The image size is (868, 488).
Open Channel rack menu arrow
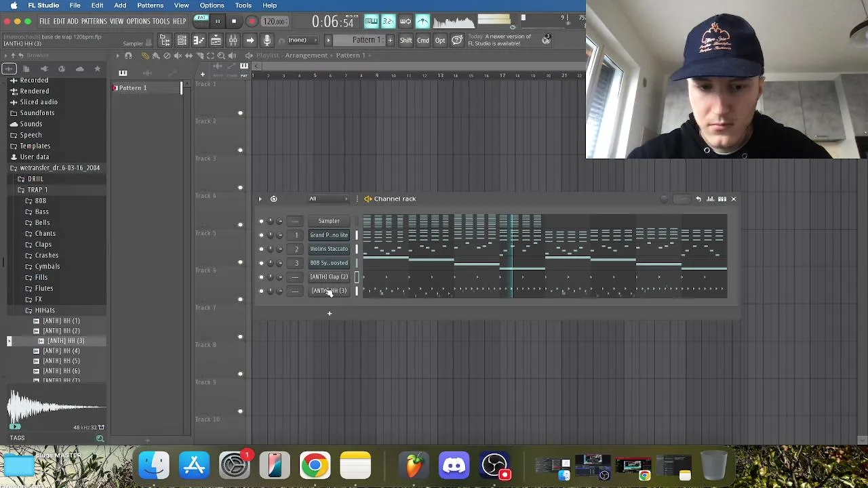(260, 199)
